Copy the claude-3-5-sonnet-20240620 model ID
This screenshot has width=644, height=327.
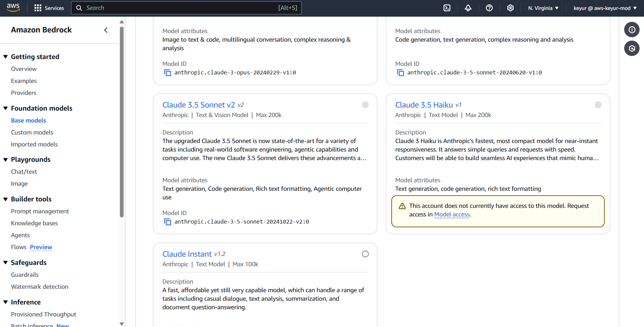401,73
